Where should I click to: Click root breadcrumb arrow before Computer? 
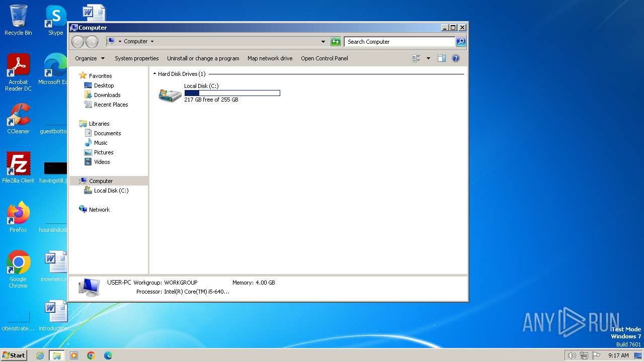tap(120, 42)
